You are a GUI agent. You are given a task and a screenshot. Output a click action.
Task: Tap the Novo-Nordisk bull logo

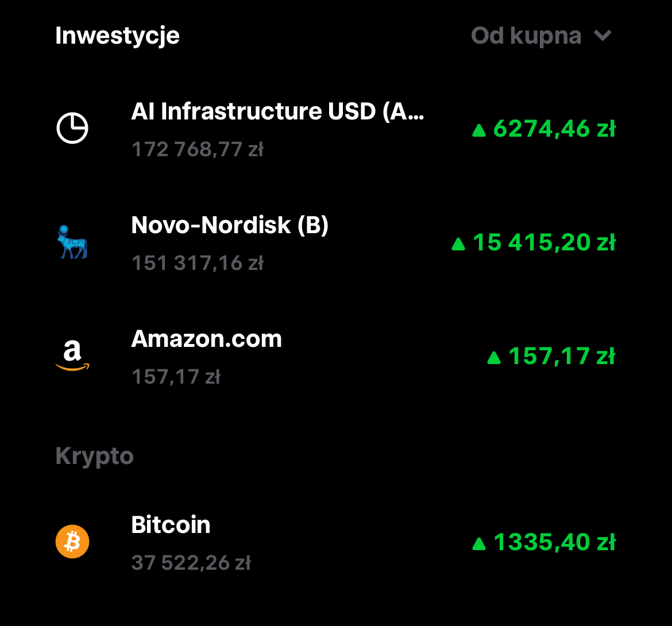point(72,242)
